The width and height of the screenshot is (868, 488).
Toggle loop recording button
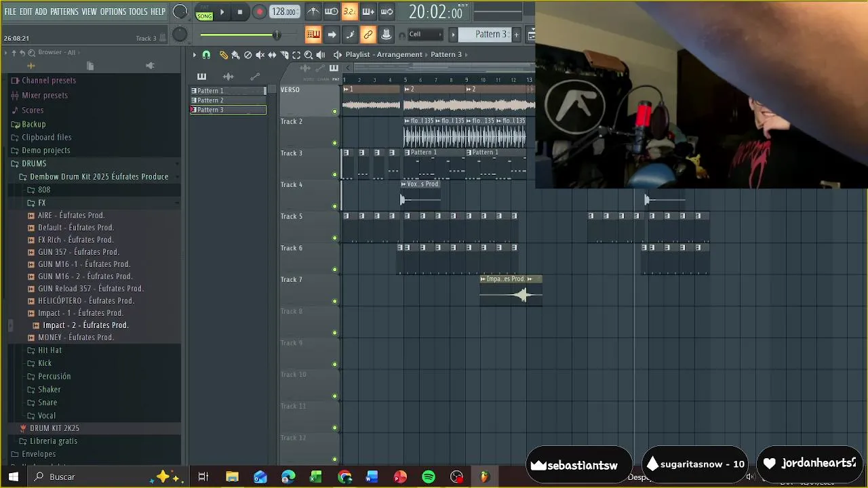[387, 12]
